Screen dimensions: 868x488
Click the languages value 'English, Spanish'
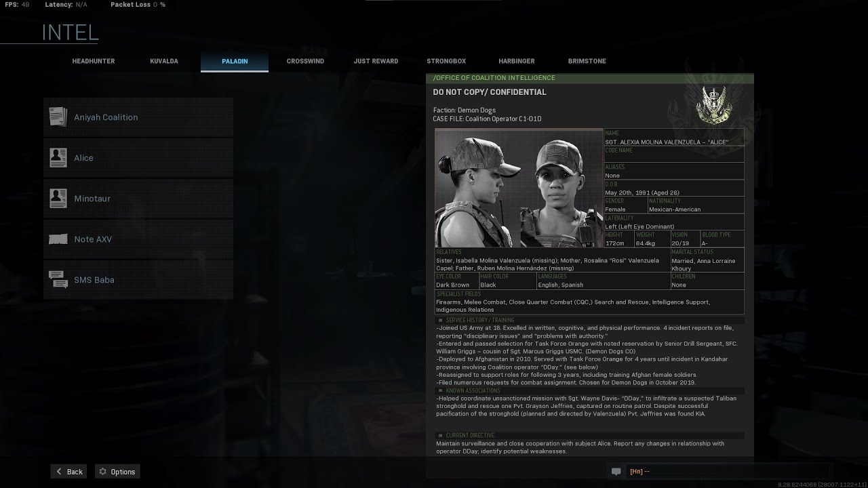point(560,285)
